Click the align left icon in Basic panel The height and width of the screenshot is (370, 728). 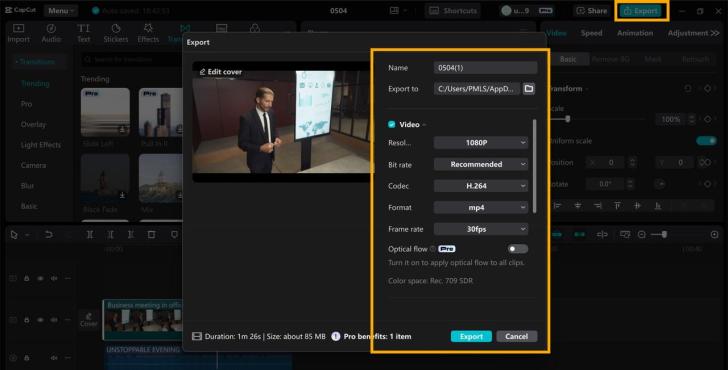(558, 206)
